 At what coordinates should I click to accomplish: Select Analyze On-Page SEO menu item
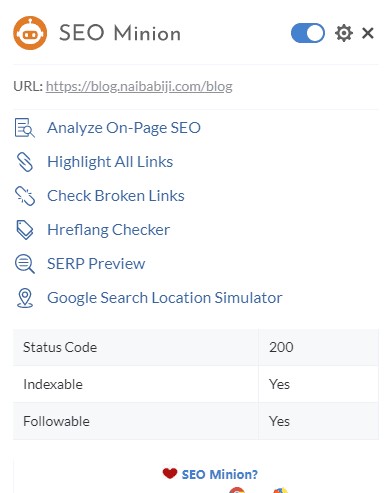[x=124, y=128]
